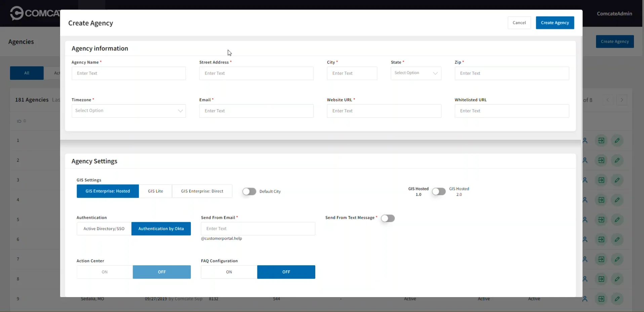The width and height of the screenshot is (644, 312).
Task: Open the ComcateAdmin account menu
Action: tap(614, 13)
